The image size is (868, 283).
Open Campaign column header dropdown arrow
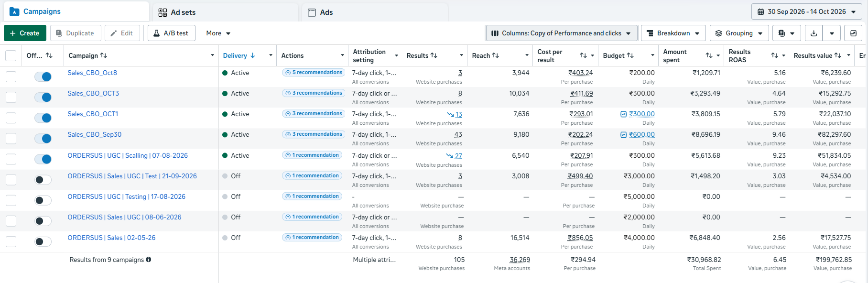click(x=212, y=55)
